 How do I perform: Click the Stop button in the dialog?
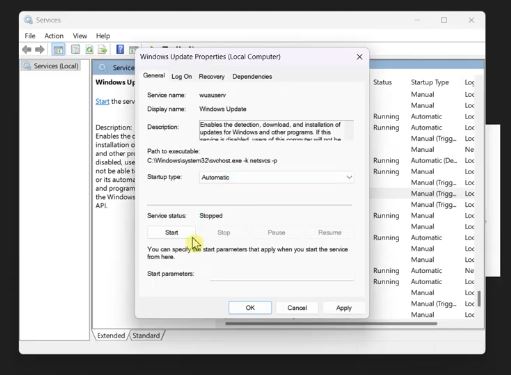224,232
